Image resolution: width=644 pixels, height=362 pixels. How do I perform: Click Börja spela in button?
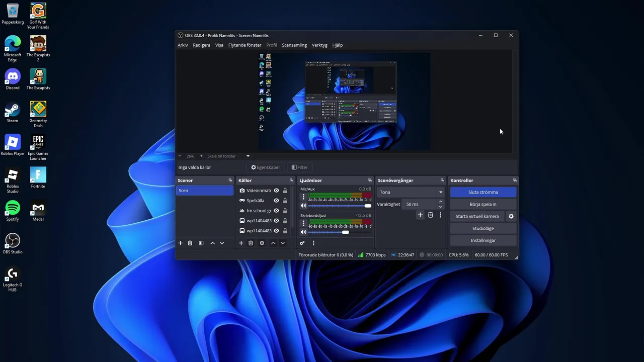point(483,204)
